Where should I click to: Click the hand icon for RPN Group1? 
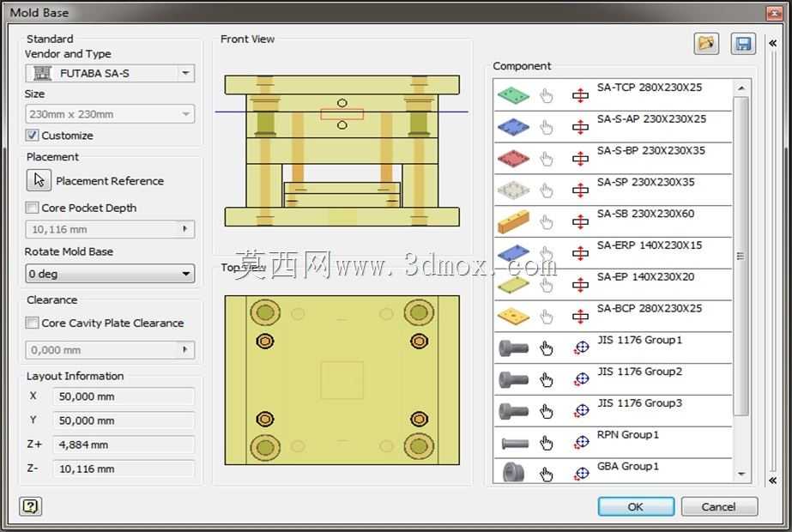546,443
